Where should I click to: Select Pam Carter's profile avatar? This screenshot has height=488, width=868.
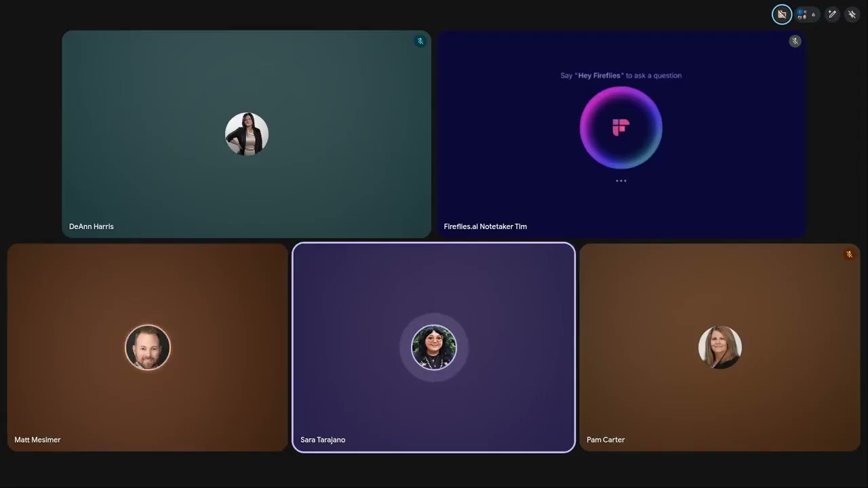[720, 348]
